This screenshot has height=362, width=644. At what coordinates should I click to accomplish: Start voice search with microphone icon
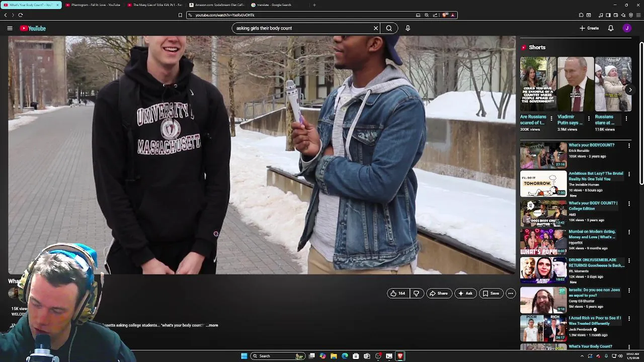408,28
